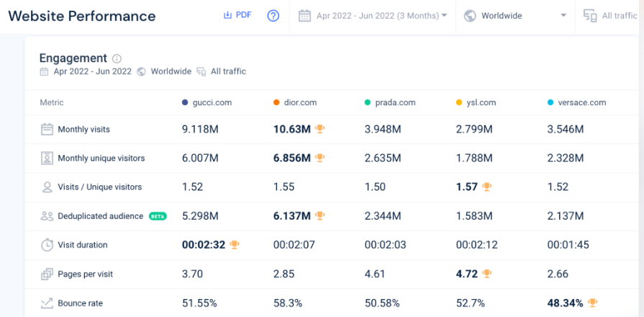
Task: Click ysl.com's 2.799M value
Action: coord(474,130)
